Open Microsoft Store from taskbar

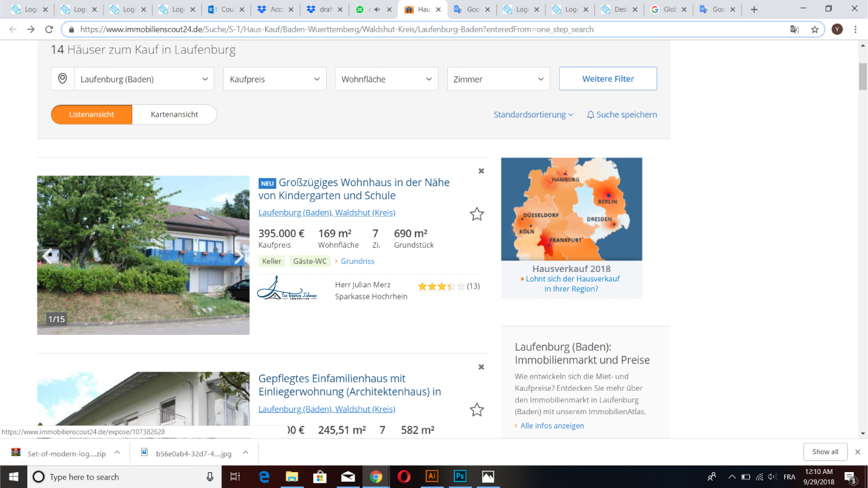[320, 477]
